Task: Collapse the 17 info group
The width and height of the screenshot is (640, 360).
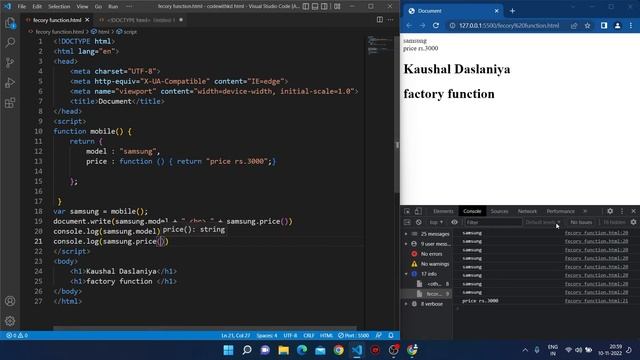Action: [x=406, y=274]
